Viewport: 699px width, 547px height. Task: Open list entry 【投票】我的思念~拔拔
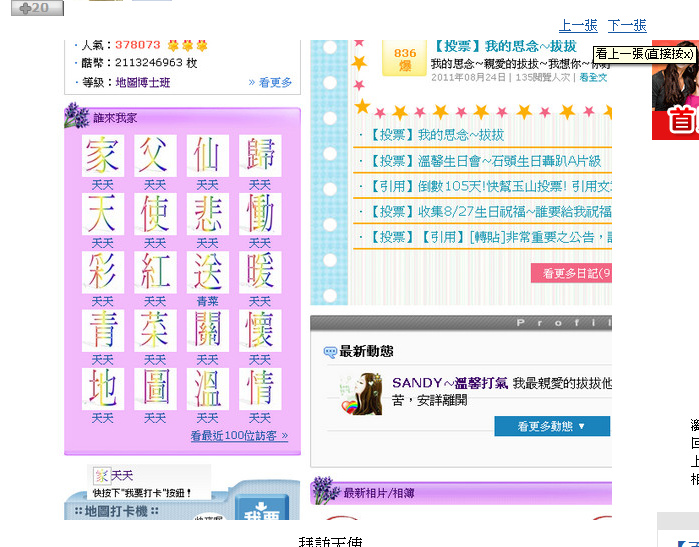pyautogui.click(x=436, y=135)
